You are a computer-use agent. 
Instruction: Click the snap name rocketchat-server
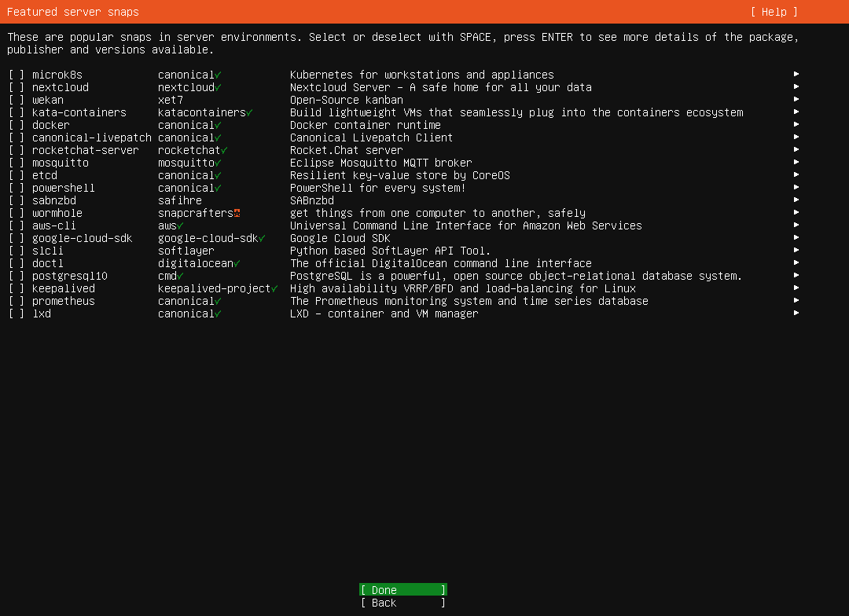tap(86, 151)
